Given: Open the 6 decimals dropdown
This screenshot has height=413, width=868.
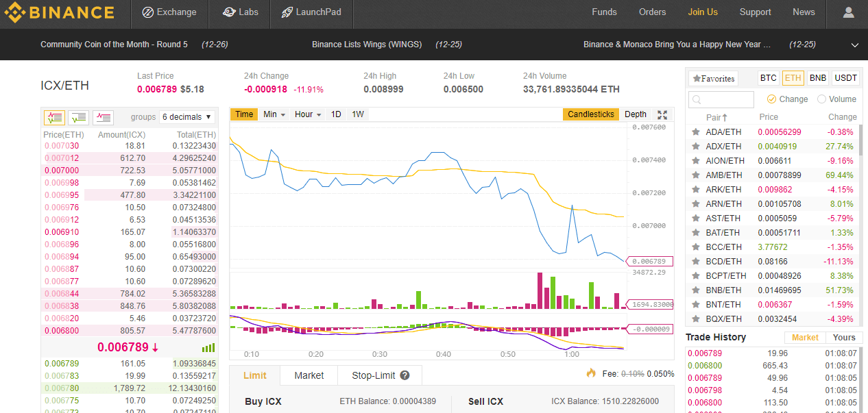Looking at the screenshot, I should pyautogui.click(x=187, y=116).
